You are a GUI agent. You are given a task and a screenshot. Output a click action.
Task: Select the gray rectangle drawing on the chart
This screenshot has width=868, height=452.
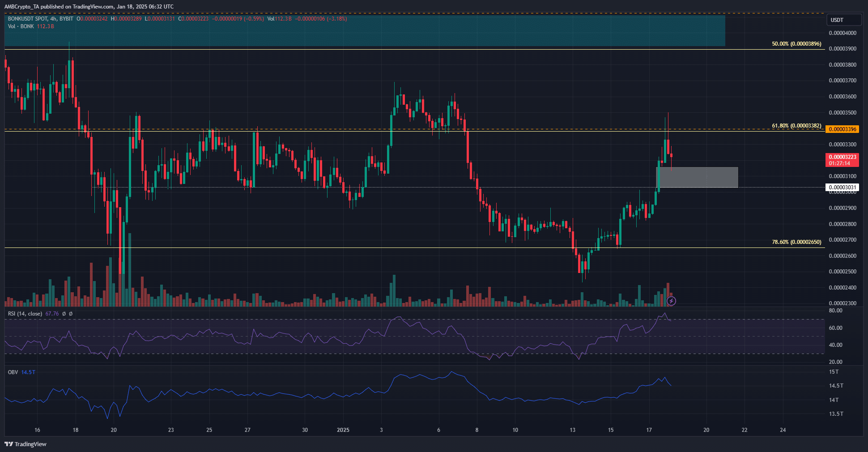(698, 177)
